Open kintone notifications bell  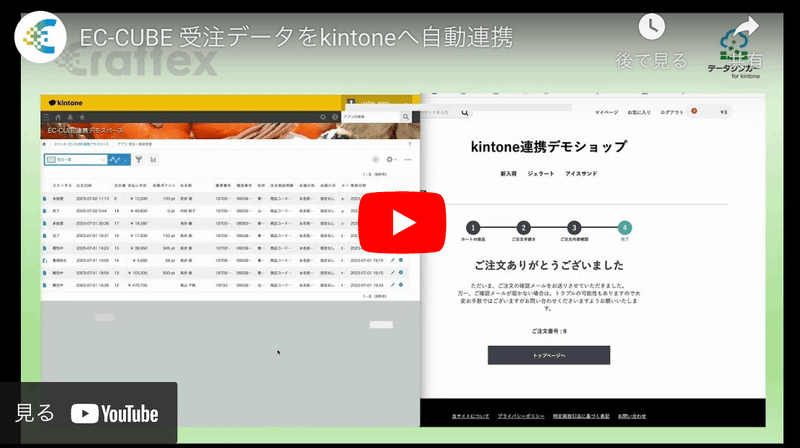[x=70, y=117]
